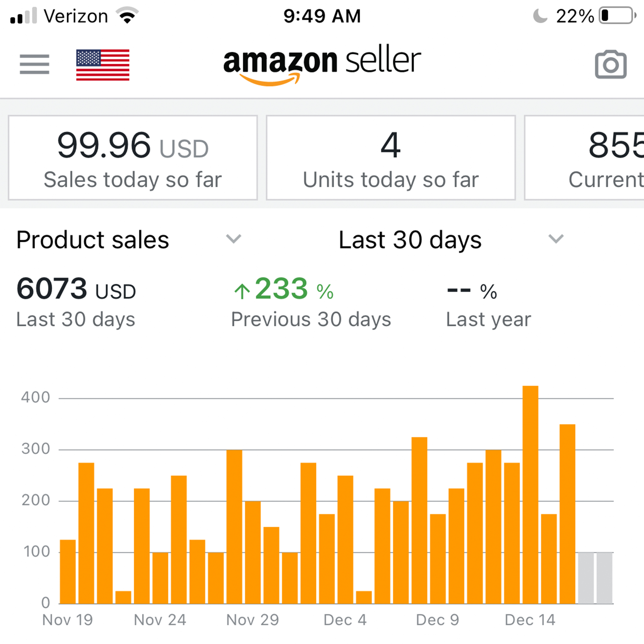Image resolution: width=644 pixels, height=644 pixels.
Task: Tap the Dec 14 axis label
Action: tap(530, 620)
